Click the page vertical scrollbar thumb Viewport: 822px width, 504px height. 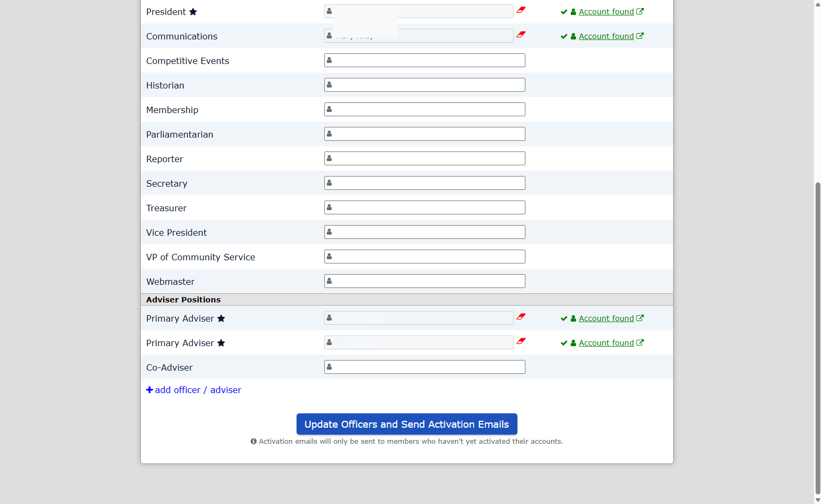point(818,338)
